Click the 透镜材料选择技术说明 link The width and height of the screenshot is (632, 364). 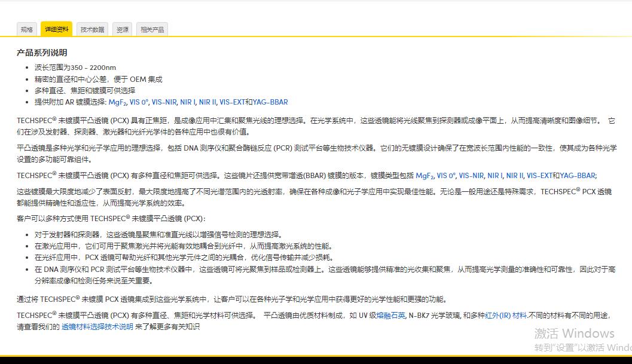[97, 328]
